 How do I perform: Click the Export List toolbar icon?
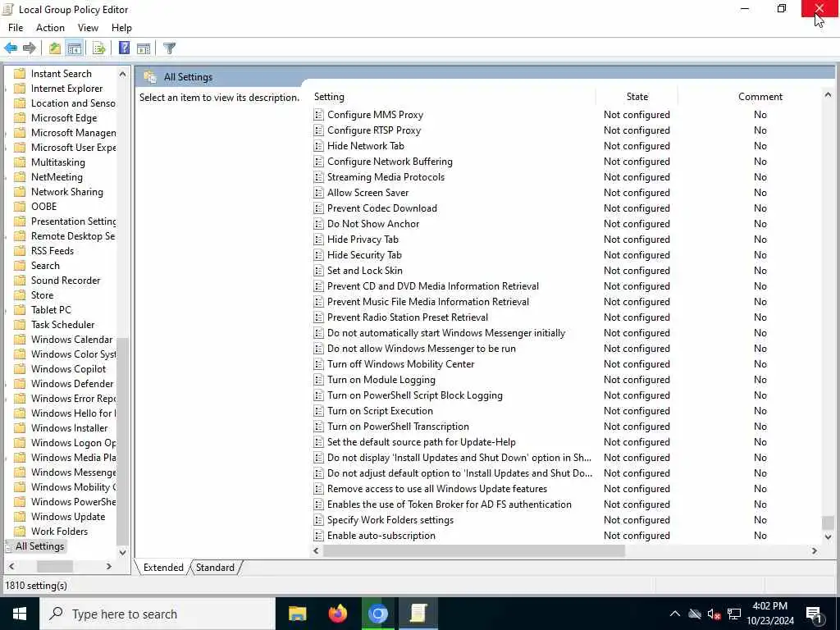pos(99,48)
